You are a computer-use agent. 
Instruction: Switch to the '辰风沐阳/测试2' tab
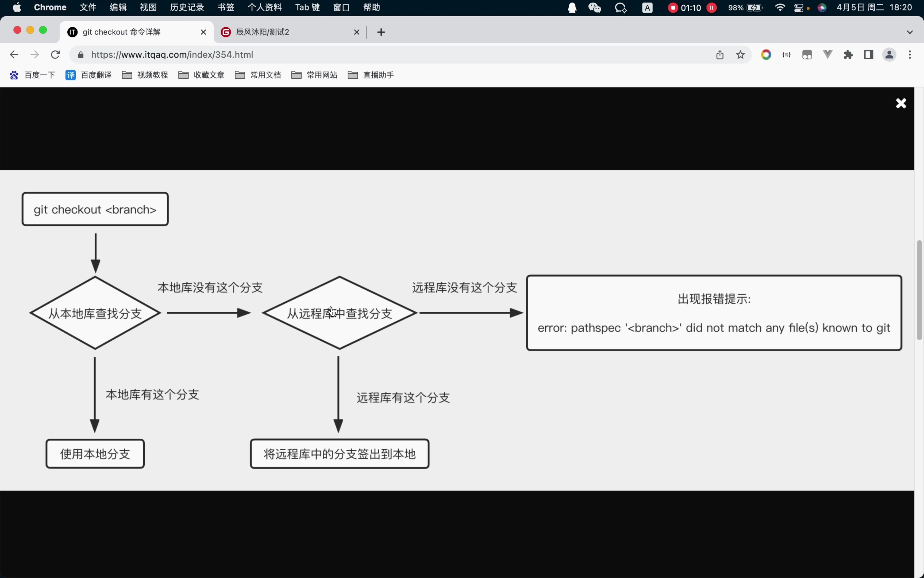(290, 32)
